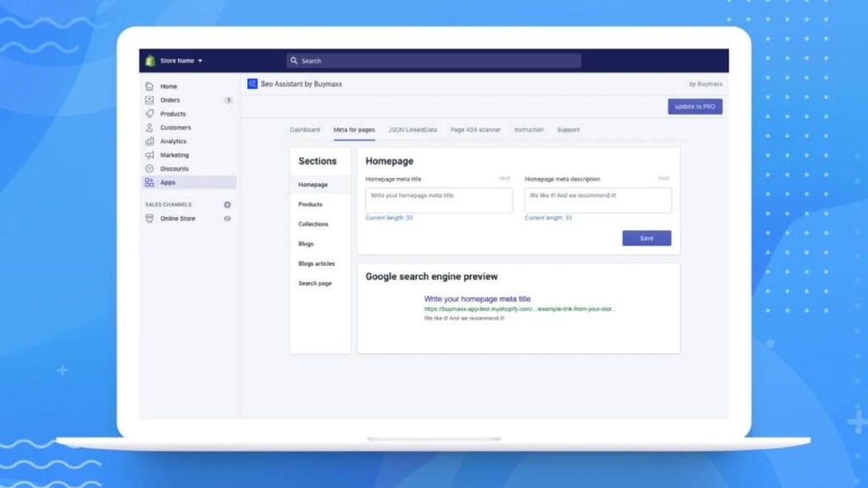Image resolution: width=868 pixels, height=488 pixels.
Task: Open Orders from the sidebar icon
Action: pos(149,100)
